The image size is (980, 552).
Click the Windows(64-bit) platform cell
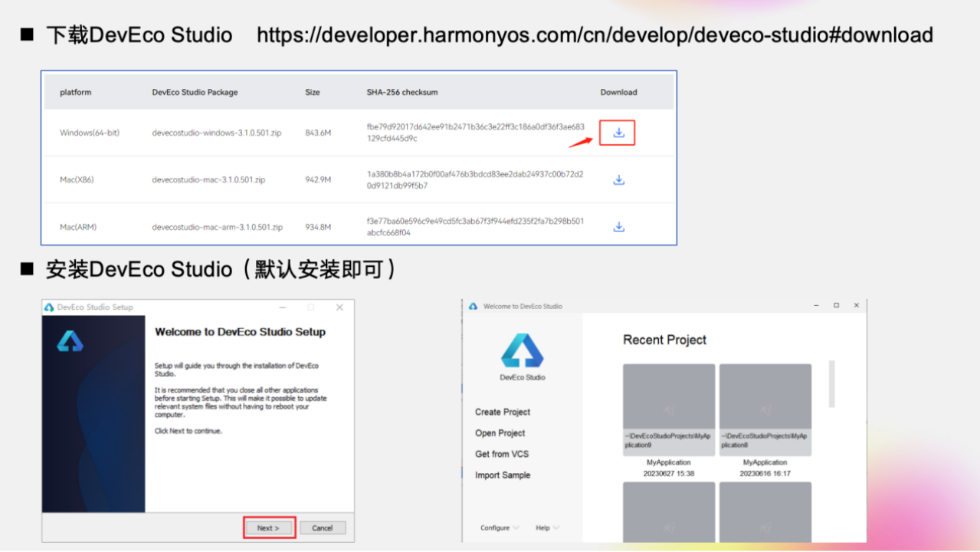pyautogui.click(x=90, y=133)
